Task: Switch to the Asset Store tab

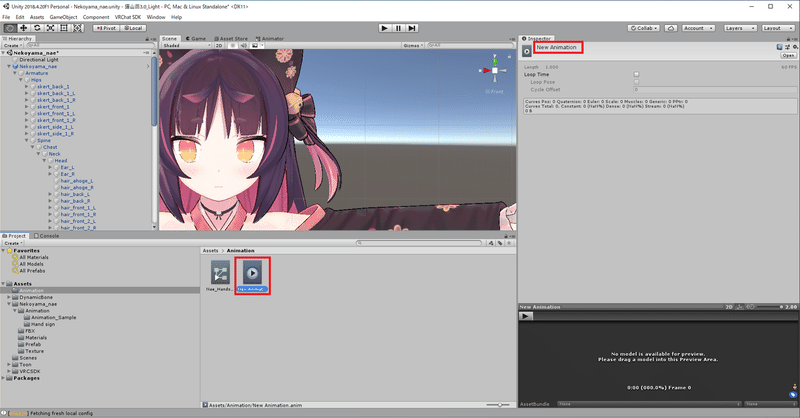Action: 231,39
